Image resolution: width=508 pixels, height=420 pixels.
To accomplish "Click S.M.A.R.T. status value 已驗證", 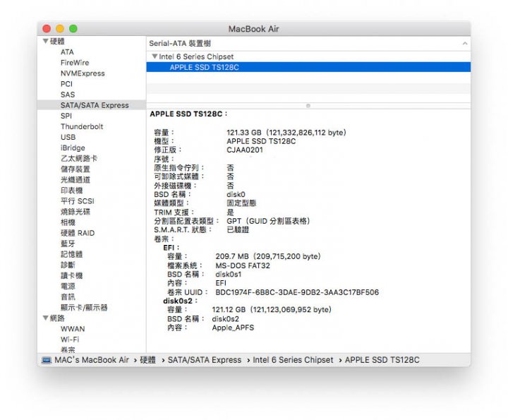I will click(238, 230).
